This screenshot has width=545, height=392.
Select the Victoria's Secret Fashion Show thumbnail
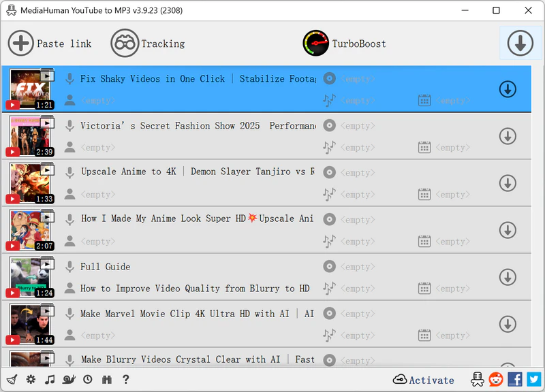[30, 136]
